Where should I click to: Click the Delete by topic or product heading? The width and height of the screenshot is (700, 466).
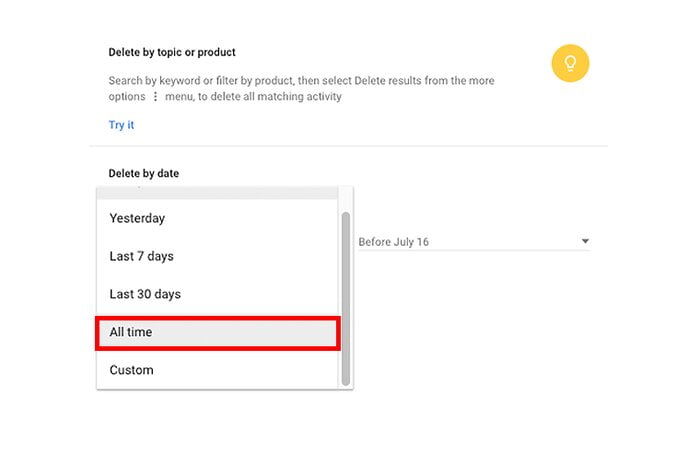point(171,52)
